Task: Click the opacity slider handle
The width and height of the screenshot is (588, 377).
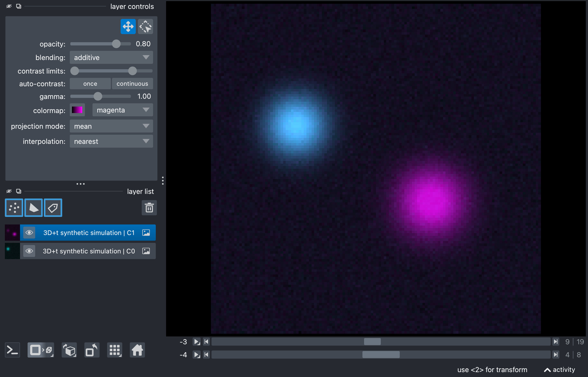Action: pyautogui.click(x=116, y=44)
